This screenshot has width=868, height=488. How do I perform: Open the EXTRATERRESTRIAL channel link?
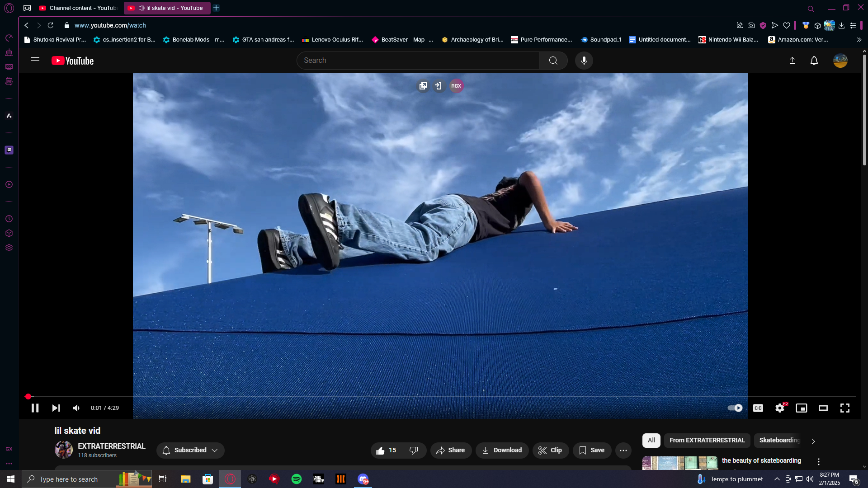click(112, 446)
